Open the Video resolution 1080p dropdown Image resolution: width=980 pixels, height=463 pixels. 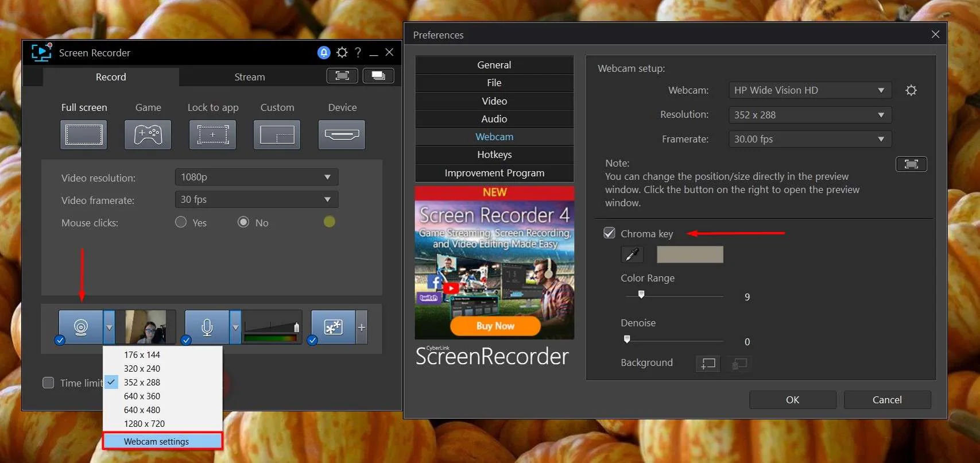pyautogui.click(x=257, y=177)
